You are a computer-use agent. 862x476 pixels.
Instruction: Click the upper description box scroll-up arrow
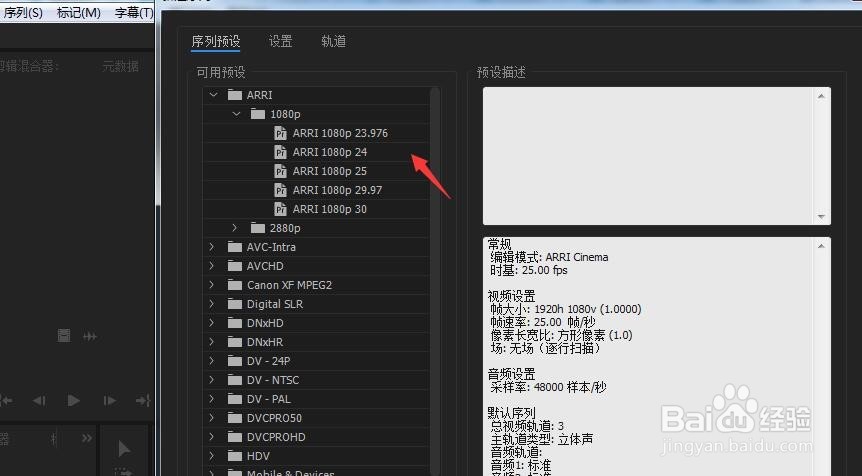821,96
